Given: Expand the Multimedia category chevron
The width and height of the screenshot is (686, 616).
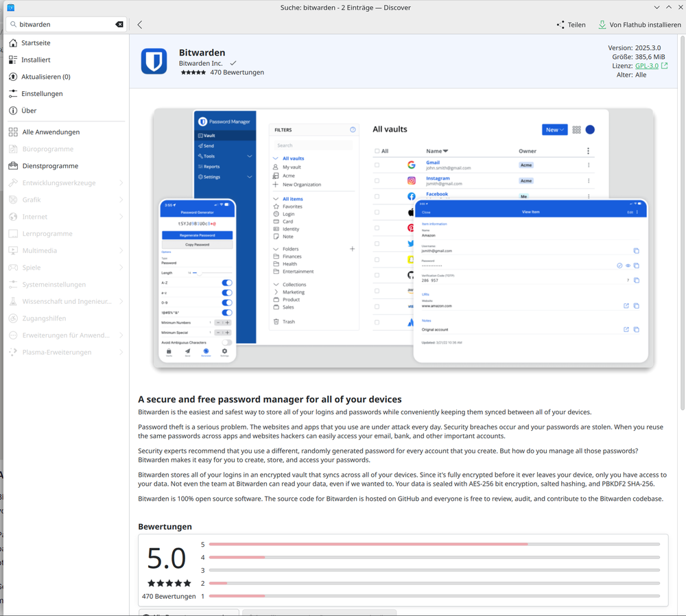Looking at the screenshot, I should [x=121, y=250].
